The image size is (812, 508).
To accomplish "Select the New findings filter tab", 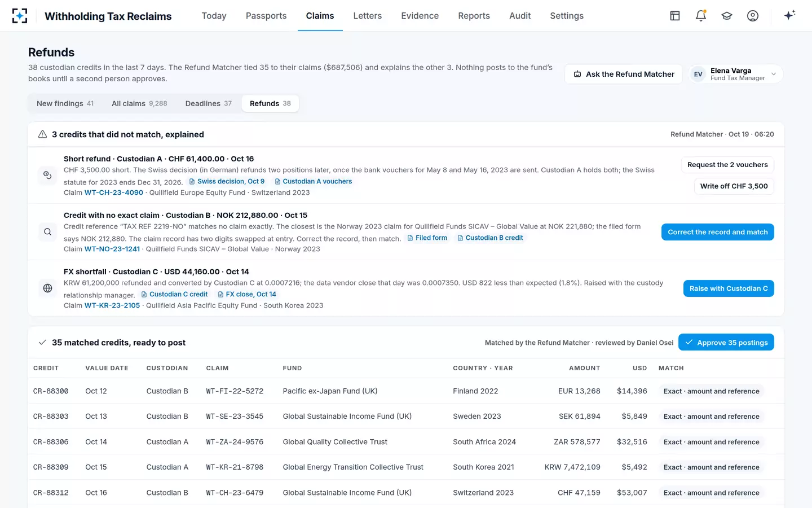I will pyautogui.click(x=65, y=103).
